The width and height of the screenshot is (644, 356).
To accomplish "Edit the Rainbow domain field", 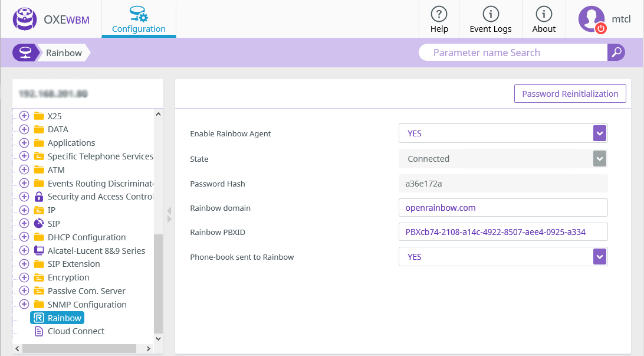I will [502, 208].
